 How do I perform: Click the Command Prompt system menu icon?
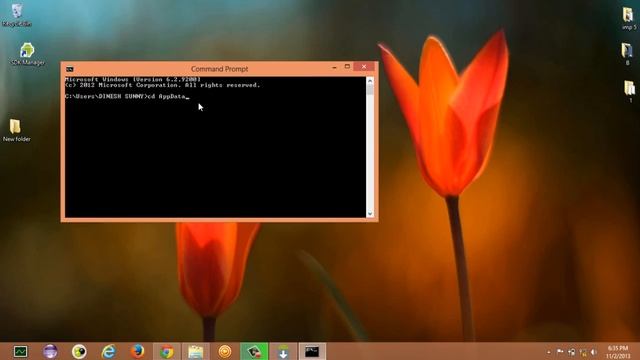tap(70, 69)
